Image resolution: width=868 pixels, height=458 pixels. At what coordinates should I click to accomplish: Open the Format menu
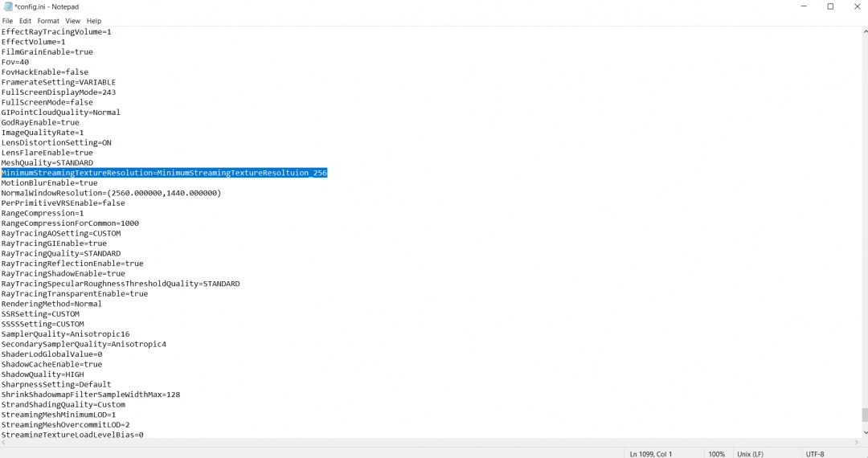(x=48, y=21)
